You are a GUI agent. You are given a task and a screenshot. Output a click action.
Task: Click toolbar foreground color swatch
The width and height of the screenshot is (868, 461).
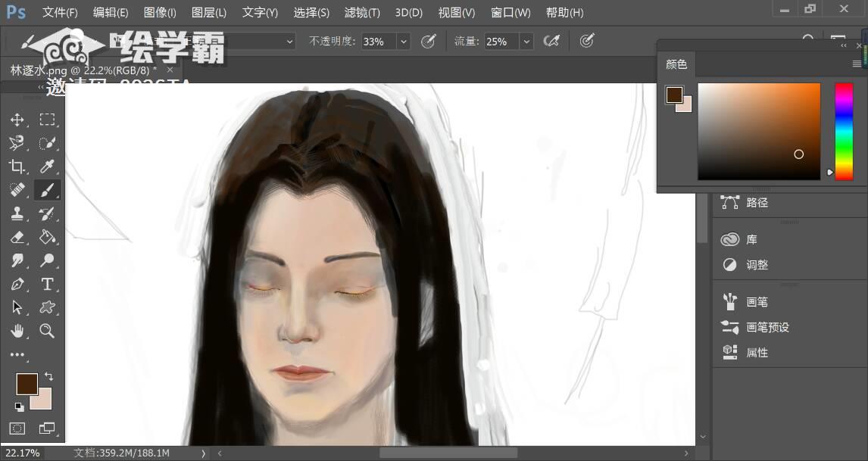click(26, 383)
